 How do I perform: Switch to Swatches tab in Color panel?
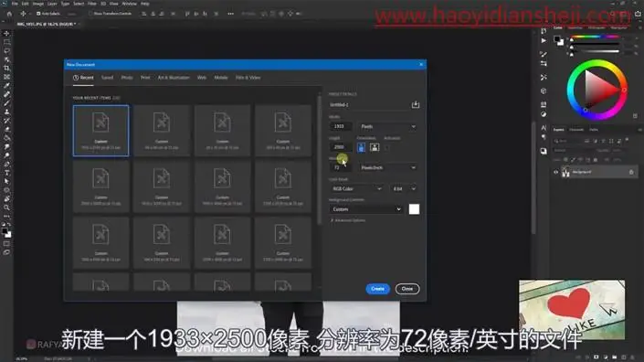click(575, 28)
